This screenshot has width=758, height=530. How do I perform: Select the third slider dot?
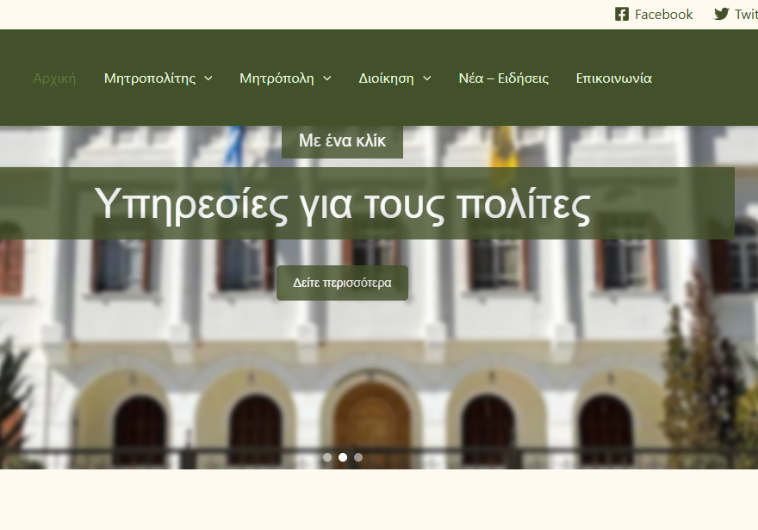(x=358, y=457)
